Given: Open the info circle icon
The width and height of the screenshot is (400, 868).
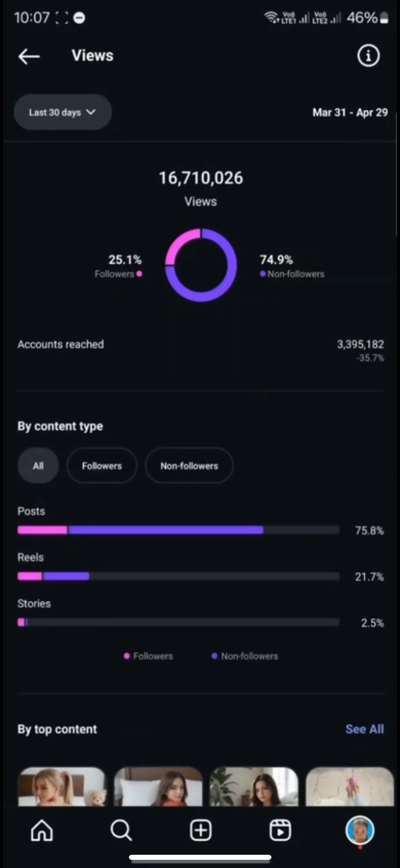Looking at the screenshot, I should click(368, 56).
